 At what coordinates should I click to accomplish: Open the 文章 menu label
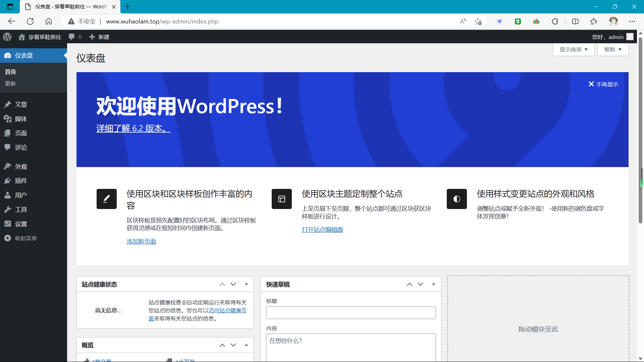[x=21, y=104]
